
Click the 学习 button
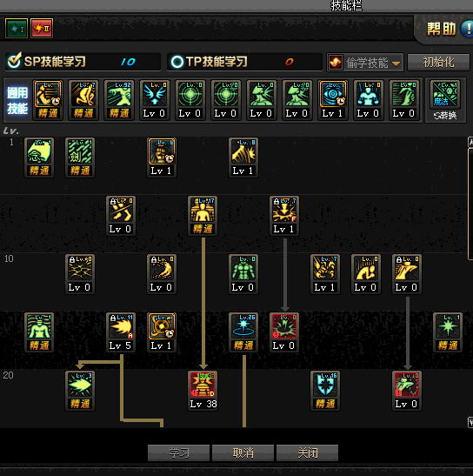178,453
